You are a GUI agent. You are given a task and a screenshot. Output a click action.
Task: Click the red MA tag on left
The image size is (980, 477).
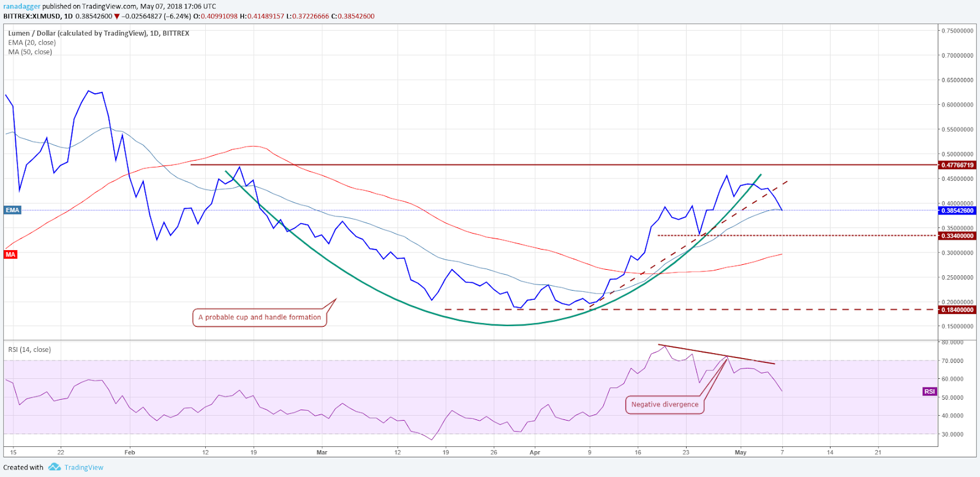click(x=10, y=254)
